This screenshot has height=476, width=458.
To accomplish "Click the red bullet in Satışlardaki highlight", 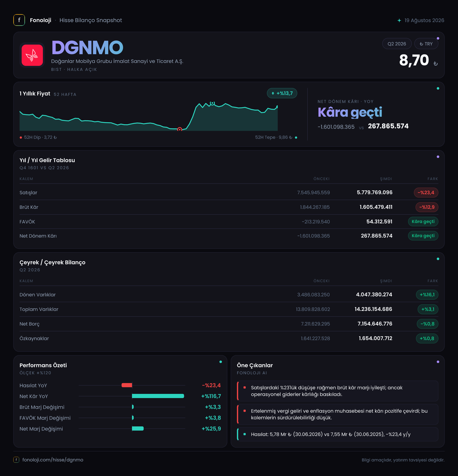I will coord(245,387).
